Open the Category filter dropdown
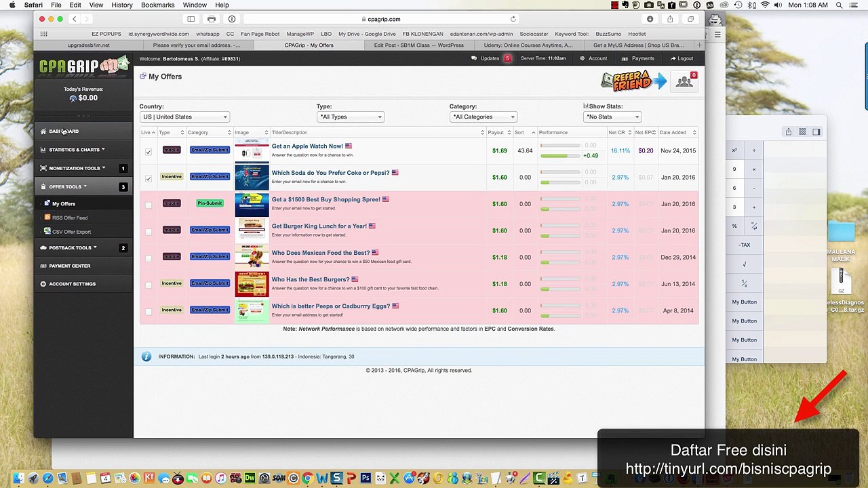The height and width of the screenshot is (488, 868). point(483,117)
